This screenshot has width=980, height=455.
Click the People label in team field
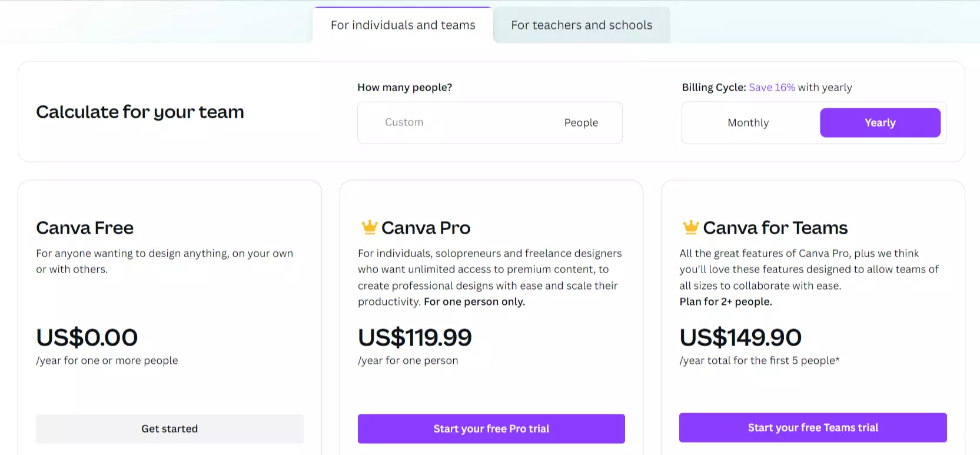coord(581,122)
